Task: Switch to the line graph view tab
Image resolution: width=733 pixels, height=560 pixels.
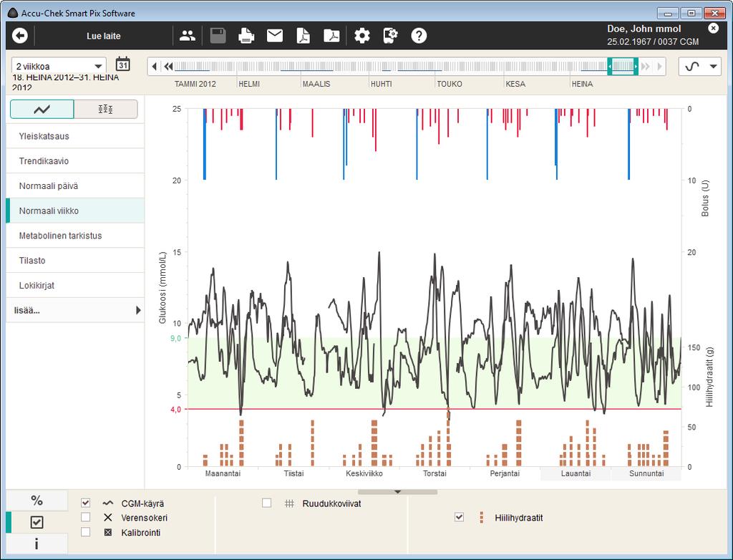Action: (x=42, y=110)
